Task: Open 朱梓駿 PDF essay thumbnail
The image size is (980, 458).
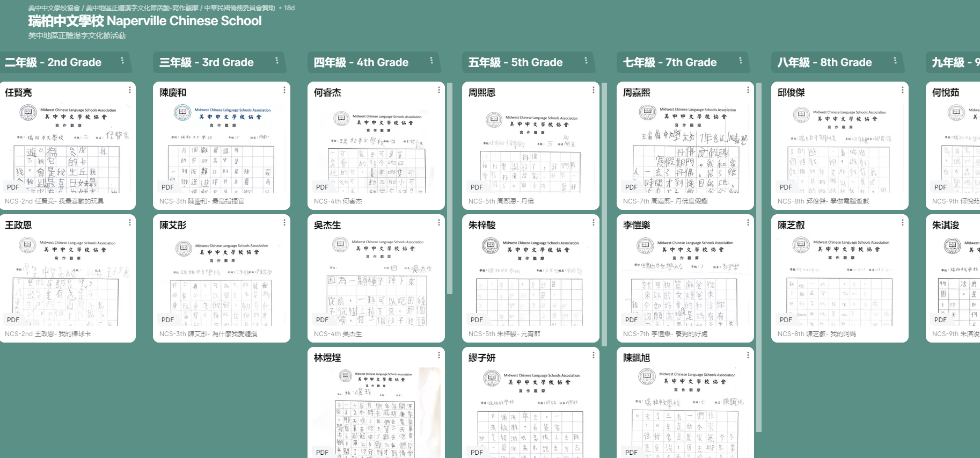Action: coord(531,280)
